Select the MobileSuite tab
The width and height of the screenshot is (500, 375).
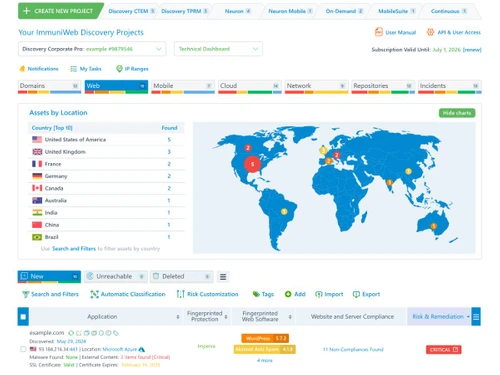[396, 11]
